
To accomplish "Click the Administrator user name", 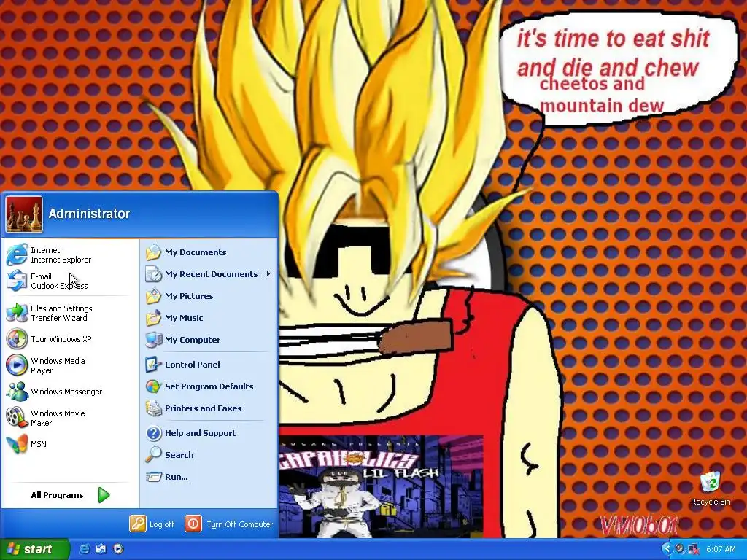I will point(89,214).
